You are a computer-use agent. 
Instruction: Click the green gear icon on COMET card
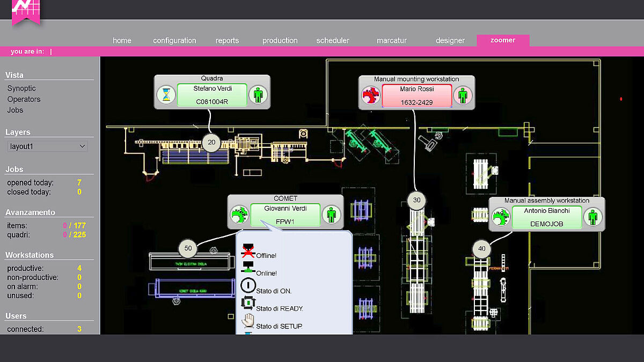[239, 216]
